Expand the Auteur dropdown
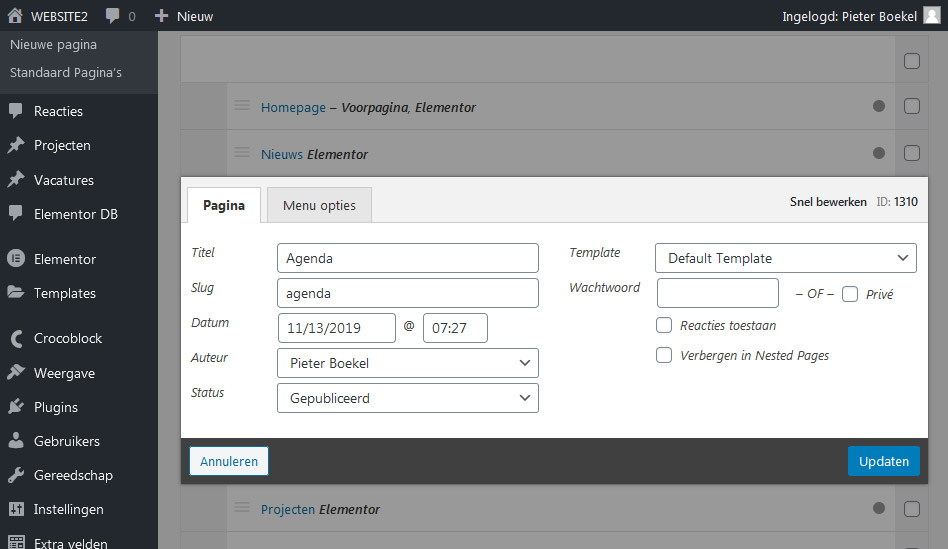The height and width of the screenshot is (549, 948). pos(407,363)
